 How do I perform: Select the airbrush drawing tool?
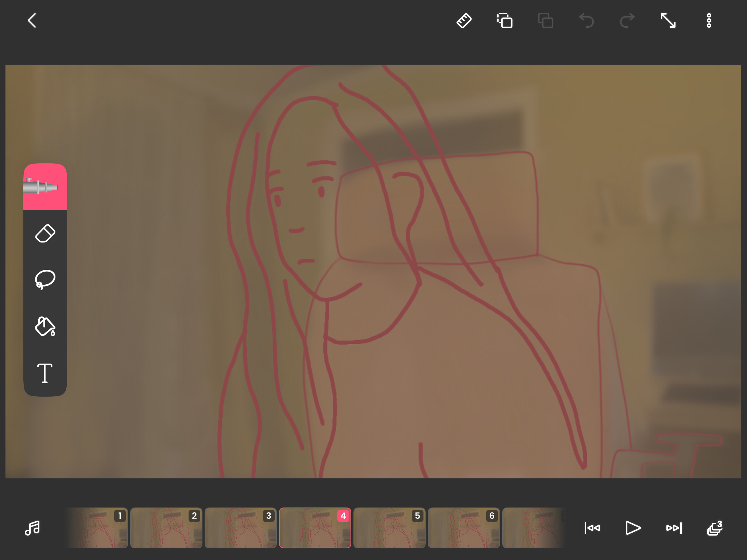45,187
